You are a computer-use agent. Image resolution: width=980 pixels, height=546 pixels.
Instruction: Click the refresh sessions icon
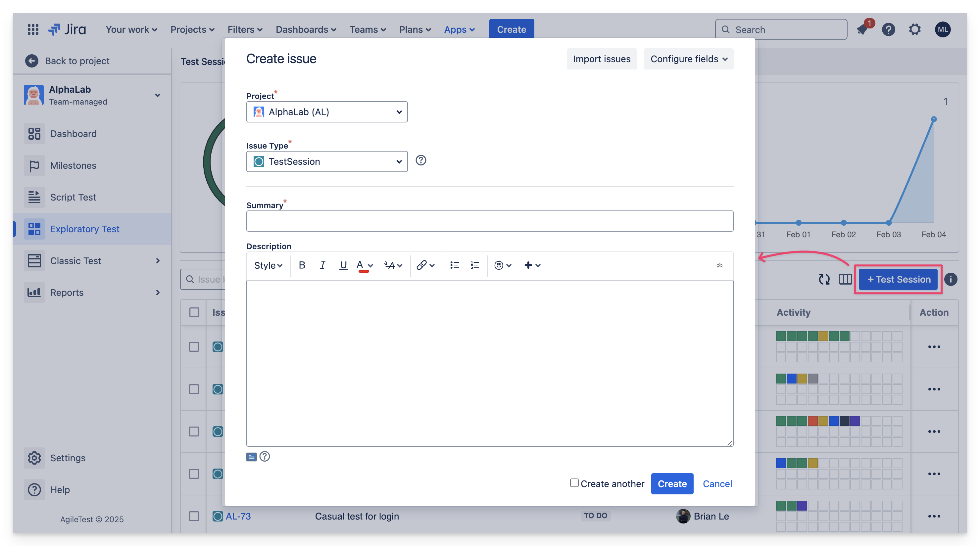tap(824, 280)
